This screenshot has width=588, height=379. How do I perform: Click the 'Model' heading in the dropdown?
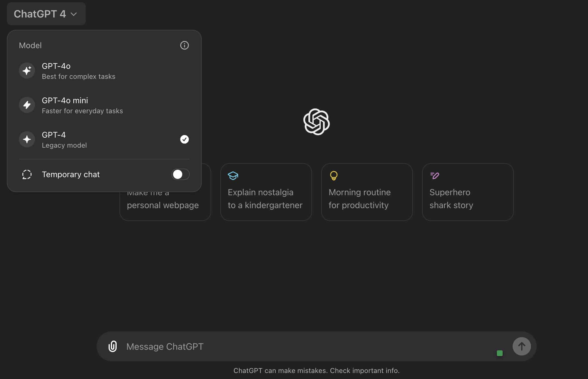coord(30,45)
